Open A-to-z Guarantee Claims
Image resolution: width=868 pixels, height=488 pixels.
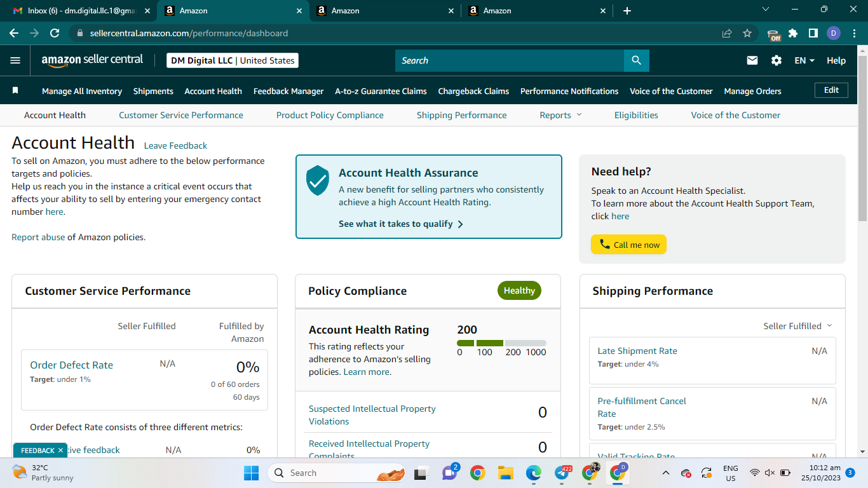tap(381, 91)
